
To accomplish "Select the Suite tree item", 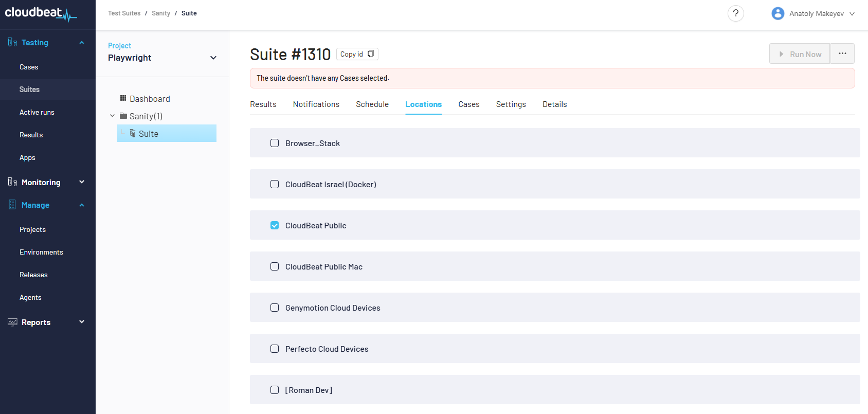I will pos(167,133).
